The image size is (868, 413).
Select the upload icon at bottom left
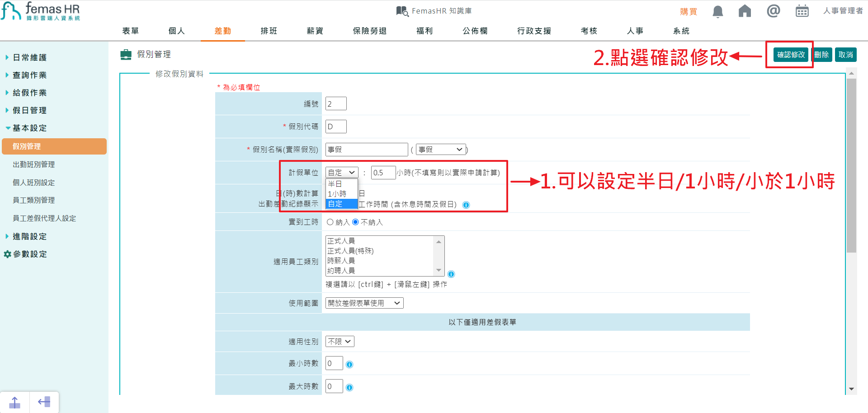click(x=14, y=401)
